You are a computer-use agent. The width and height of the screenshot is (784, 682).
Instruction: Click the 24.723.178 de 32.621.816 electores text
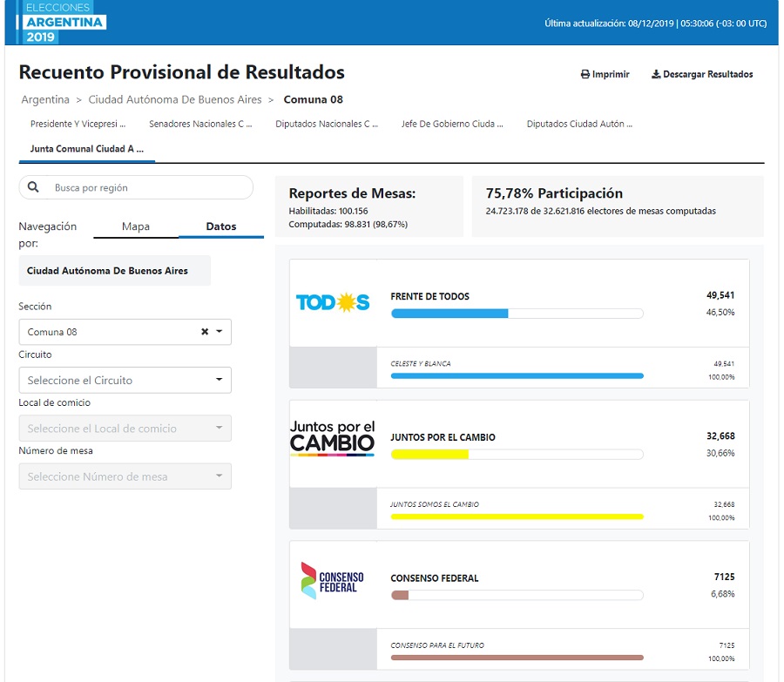click(x=600, y=211)
